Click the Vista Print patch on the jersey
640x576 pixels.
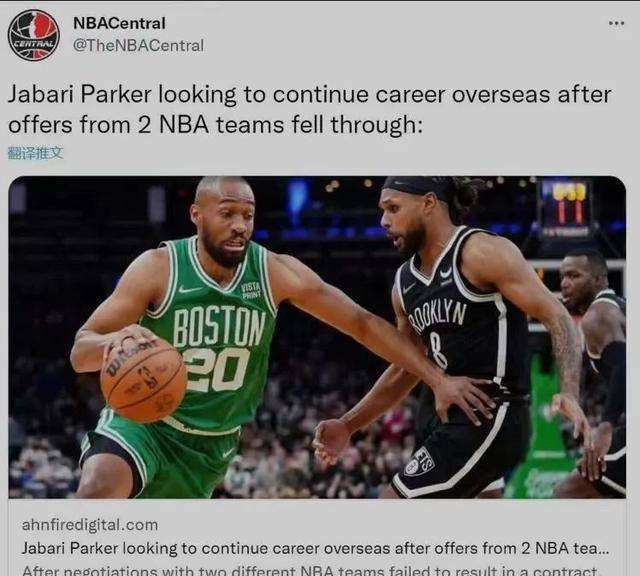coord(251,290)
